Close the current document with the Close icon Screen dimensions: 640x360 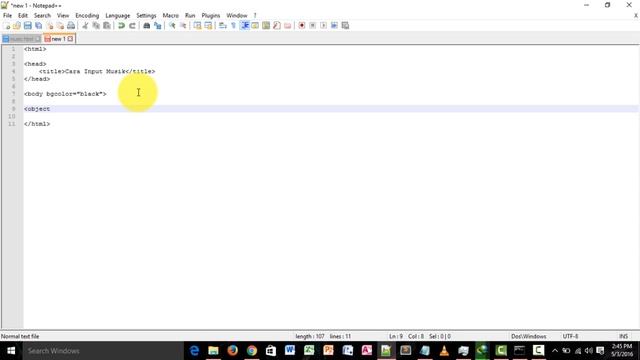pos(49,26)
